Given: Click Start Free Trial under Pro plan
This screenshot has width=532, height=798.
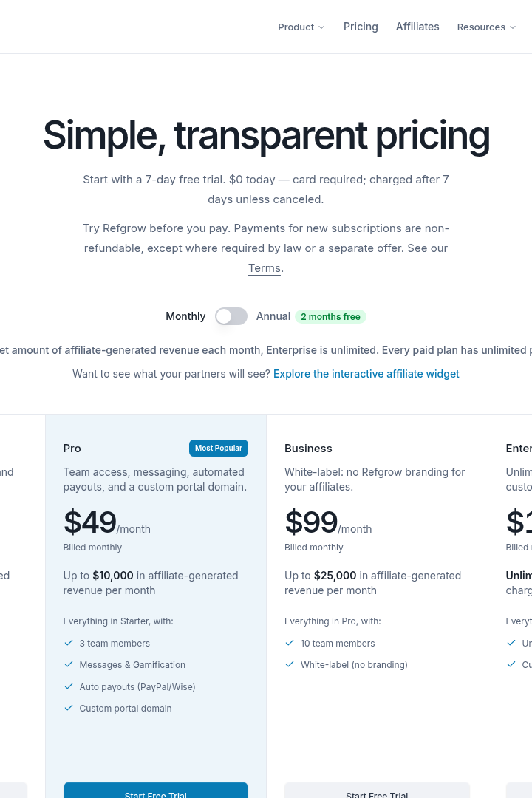Looking at the screenshot, I should tap(156, 791).
